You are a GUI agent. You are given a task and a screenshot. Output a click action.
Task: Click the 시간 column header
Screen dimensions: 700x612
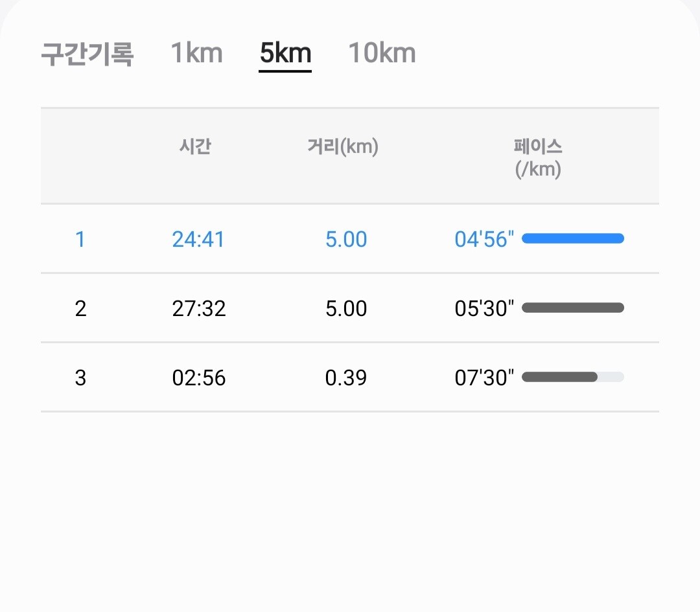(196, 147)
